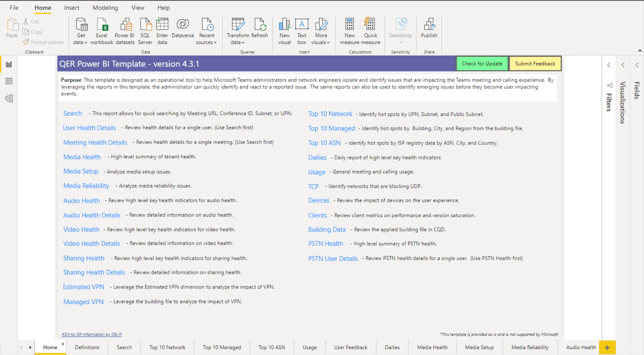
Task: Expand the Transform data dropdown
Action: point(238,42)
